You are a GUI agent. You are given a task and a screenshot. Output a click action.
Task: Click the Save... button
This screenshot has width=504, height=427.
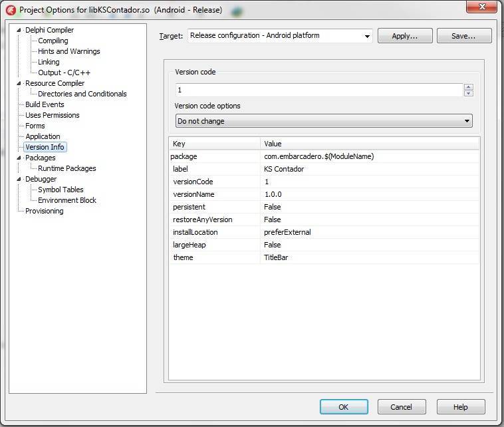pyautogui.click(x=463, y=36)
